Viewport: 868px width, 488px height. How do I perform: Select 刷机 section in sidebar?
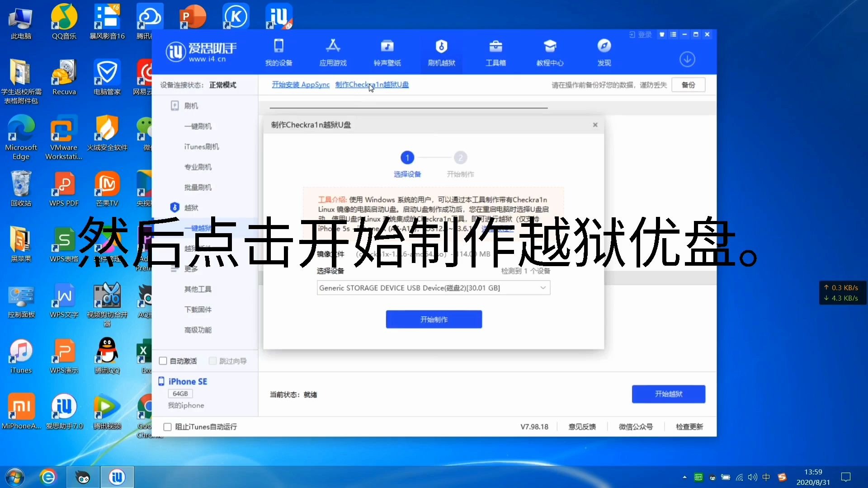click(191, 106)
